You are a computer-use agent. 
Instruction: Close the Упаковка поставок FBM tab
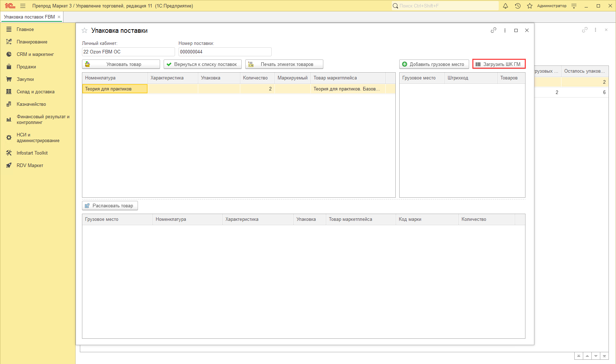pyautogui.click(x=59, y=17)
